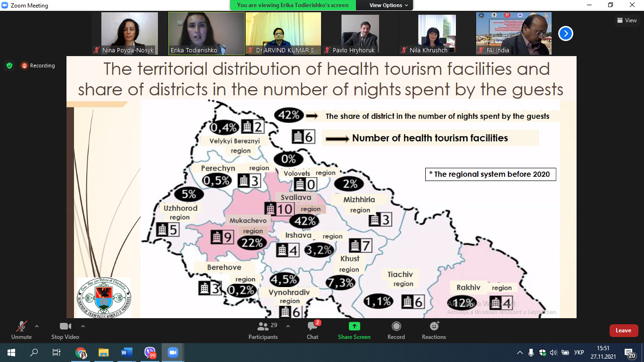
Task: Leave the meeting
Action: pyautogui.click(x=623, y=330)
